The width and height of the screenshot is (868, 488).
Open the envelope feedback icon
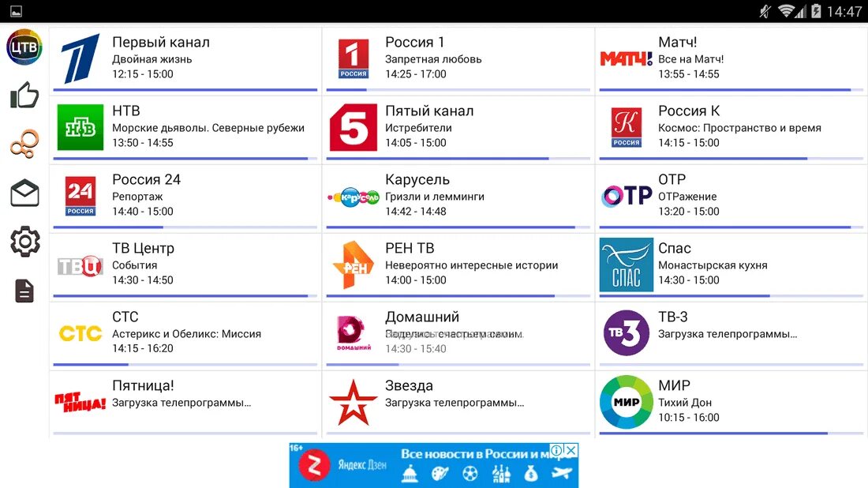coord(24,193)
